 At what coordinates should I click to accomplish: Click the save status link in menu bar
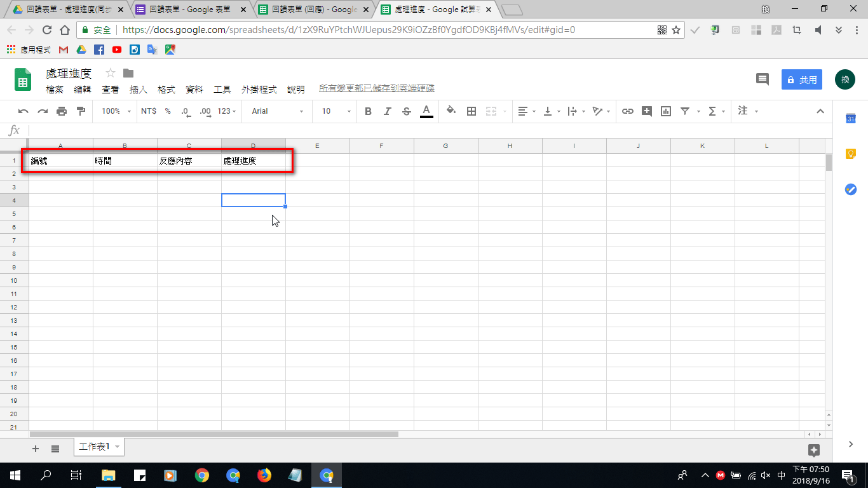click(x=377, y=88)
